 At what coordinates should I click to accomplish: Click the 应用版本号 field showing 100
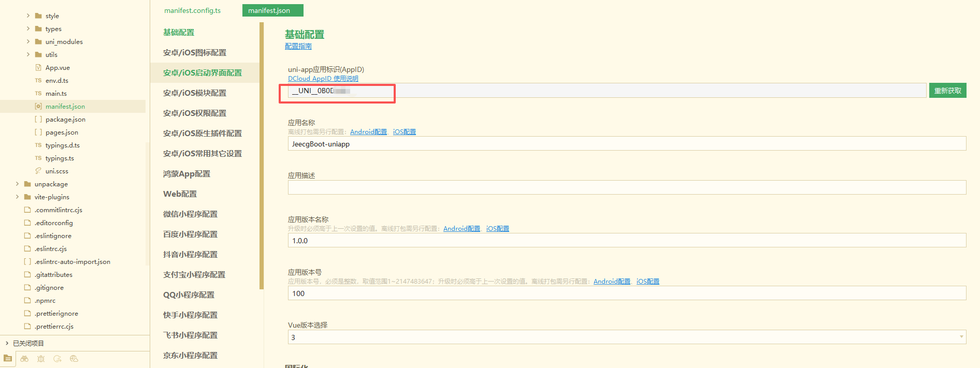(627, 293)
